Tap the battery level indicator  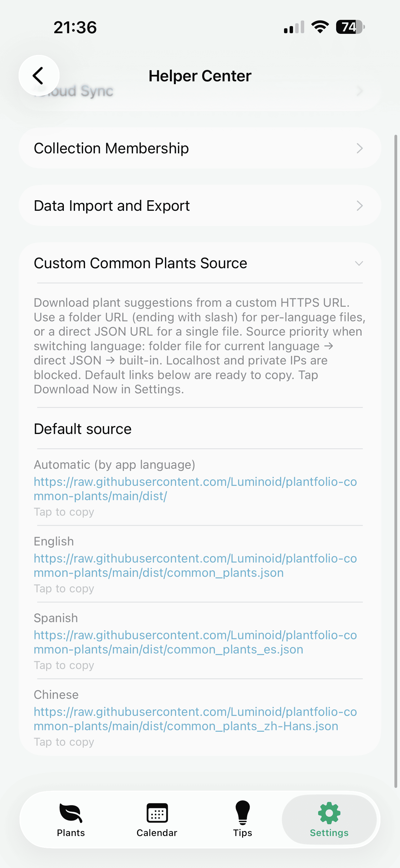click(349, 27)
